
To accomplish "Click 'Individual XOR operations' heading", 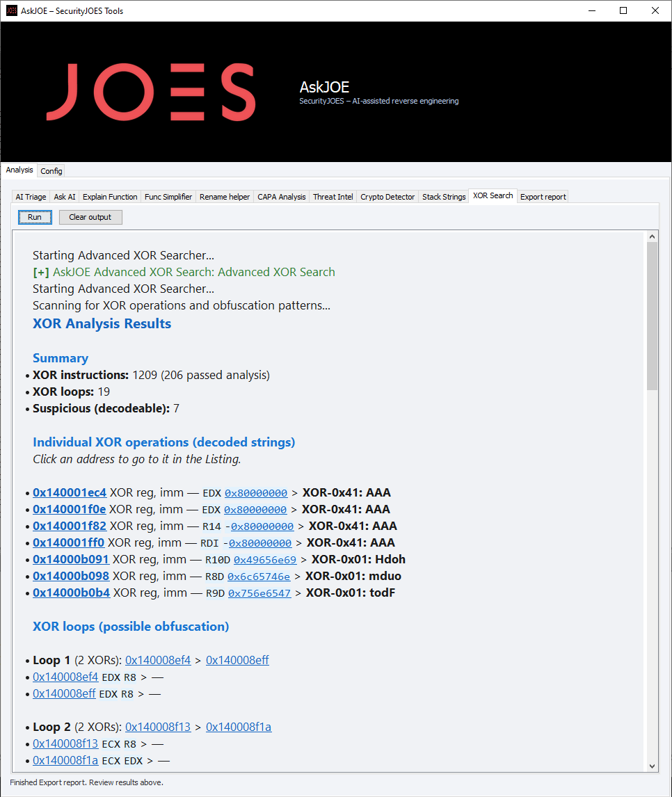I will point(163,442).
